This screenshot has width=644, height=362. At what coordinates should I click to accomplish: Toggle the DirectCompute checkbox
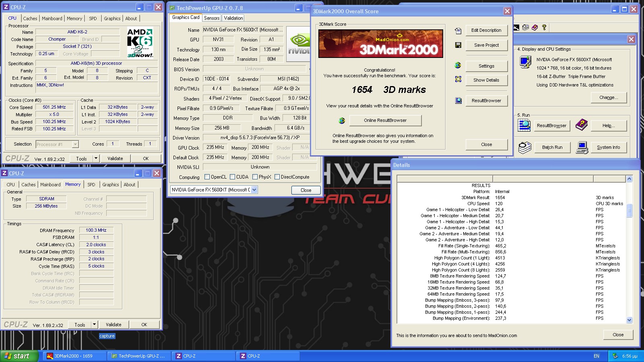pyautogui.click(x=277, y=177)
